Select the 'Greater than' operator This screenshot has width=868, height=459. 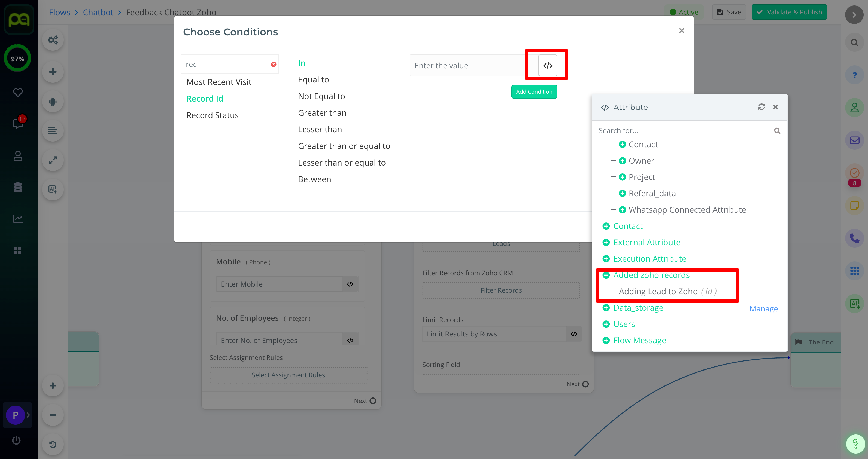pos(322,113)
